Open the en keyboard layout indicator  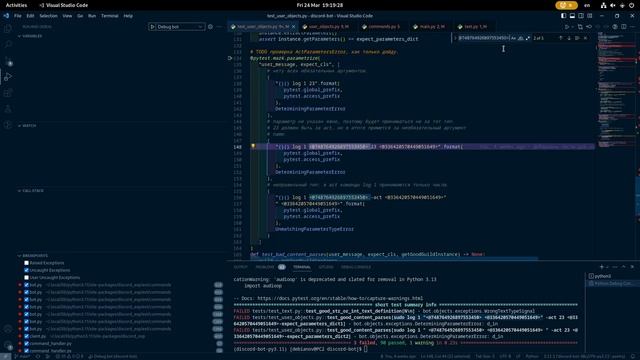pos(587,5)
